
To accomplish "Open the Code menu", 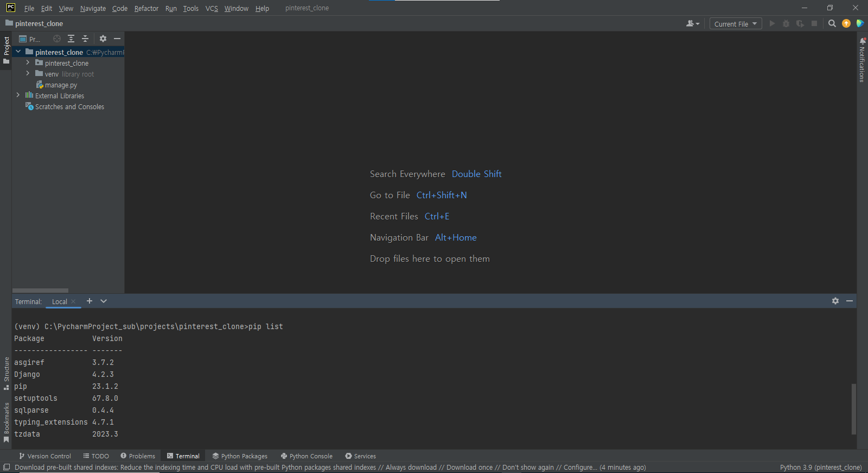I will (120, 8).
